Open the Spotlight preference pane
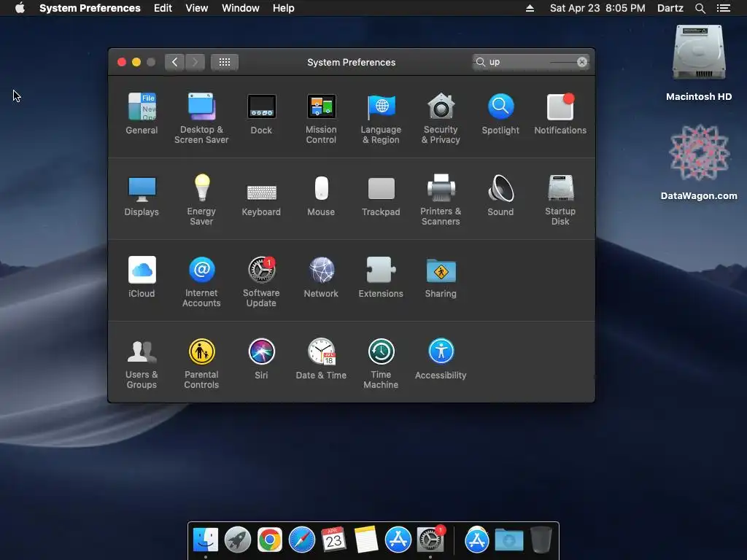The width and height of the screenshot is (747, 560). [x=500, y=114]
